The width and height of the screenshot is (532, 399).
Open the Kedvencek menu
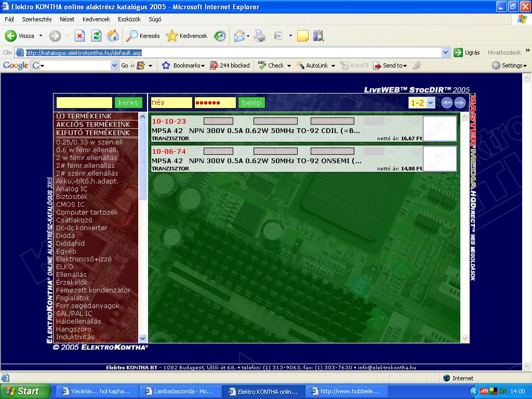pos(96,19)
